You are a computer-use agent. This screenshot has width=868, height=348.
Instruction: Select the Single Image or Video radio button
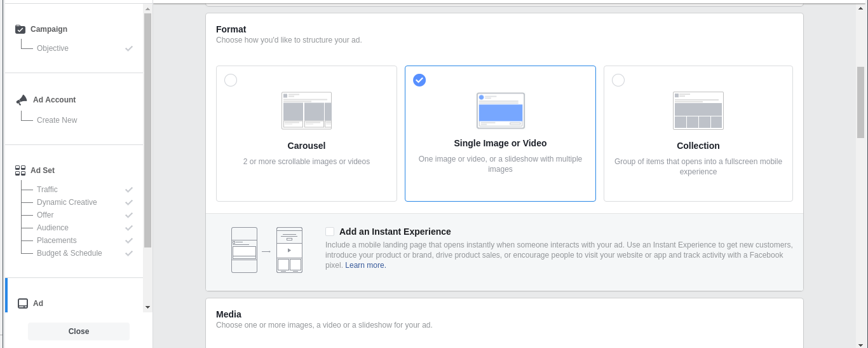tap(419, 80)
